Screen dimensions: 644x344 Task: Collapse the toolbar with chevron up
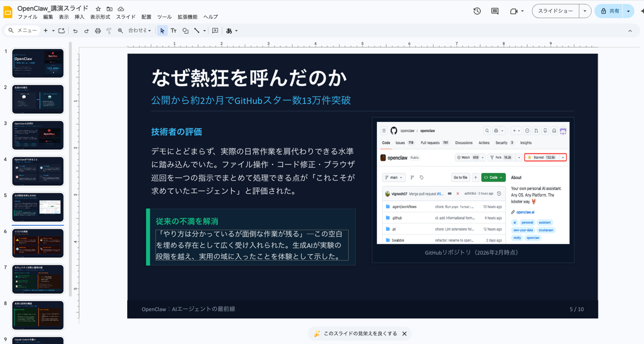pos(630,31)
